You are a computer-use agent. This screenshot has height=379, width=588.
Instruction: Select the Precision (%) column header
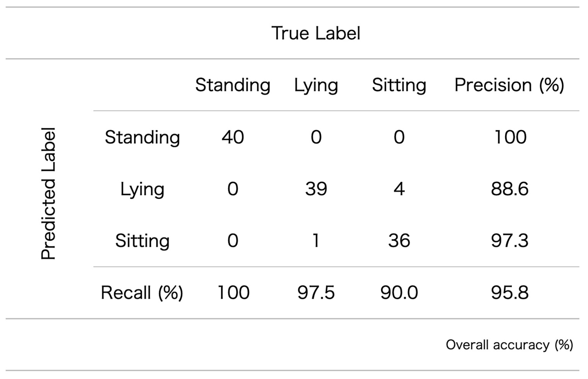509,85
